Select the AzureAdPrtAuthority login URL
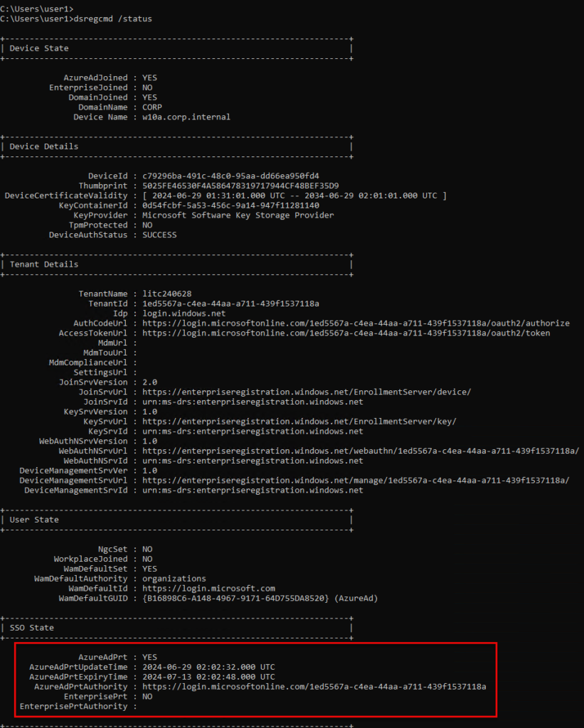The width and height of the screenshot is (584, 728). pos(314,687)
